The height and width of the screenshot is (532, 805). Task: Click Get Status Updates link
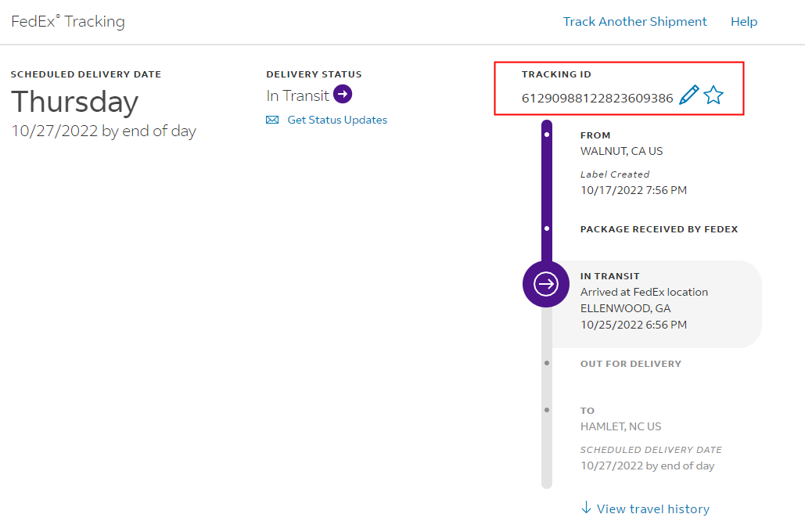tap(337, 120)
